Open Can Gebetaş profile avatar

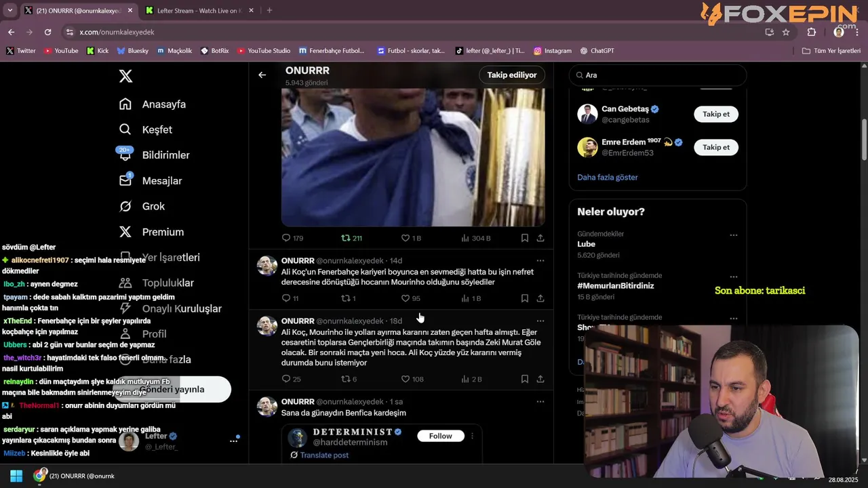[x=587, y=114]
